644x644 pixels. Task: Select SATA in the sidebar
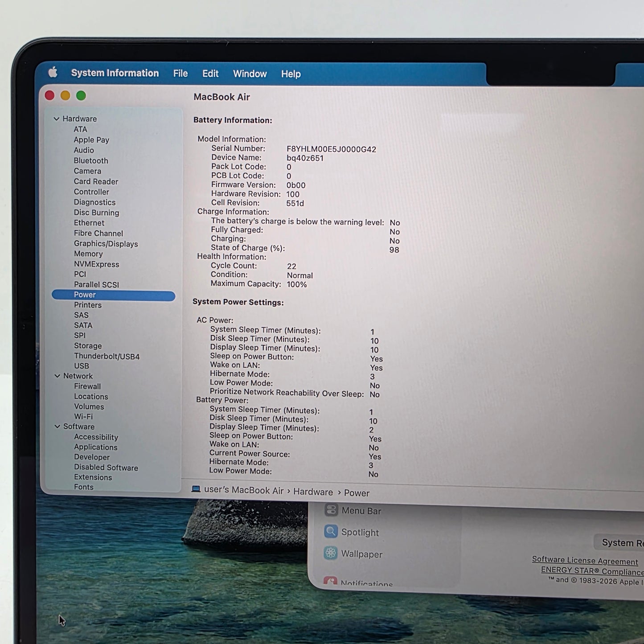click(x=83, y=325)
